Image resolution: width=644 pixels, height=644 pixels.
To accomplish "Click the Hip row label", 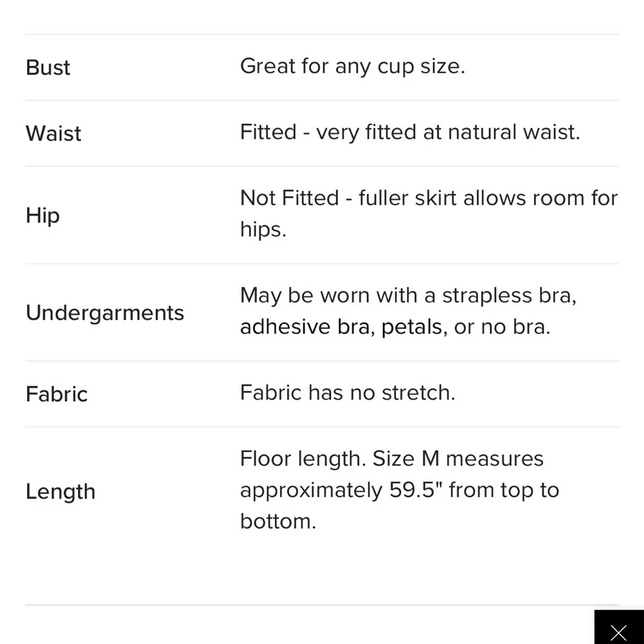I will point(43,215).
